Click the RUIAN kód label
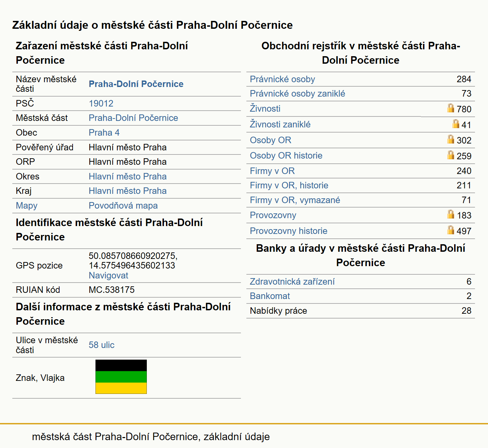Viewport: 488px width, 448px height. [x=38, y=290]
